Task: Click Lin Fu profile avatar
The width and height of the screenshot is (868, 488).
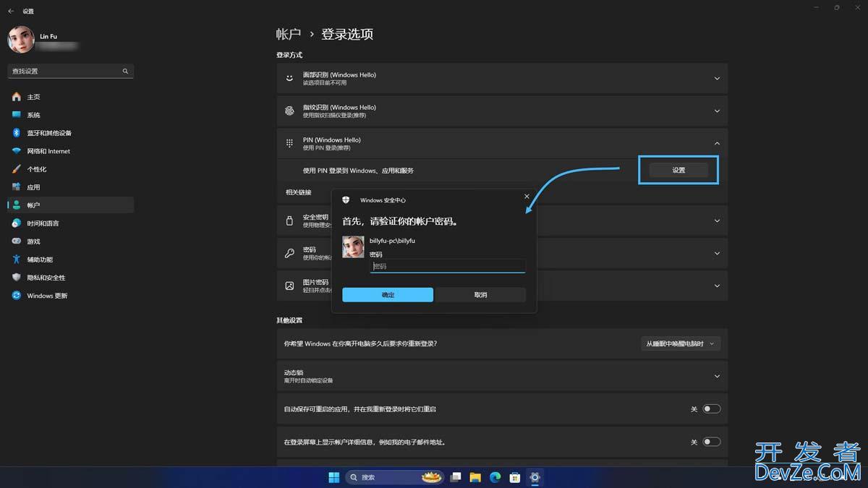Action: 21,40
